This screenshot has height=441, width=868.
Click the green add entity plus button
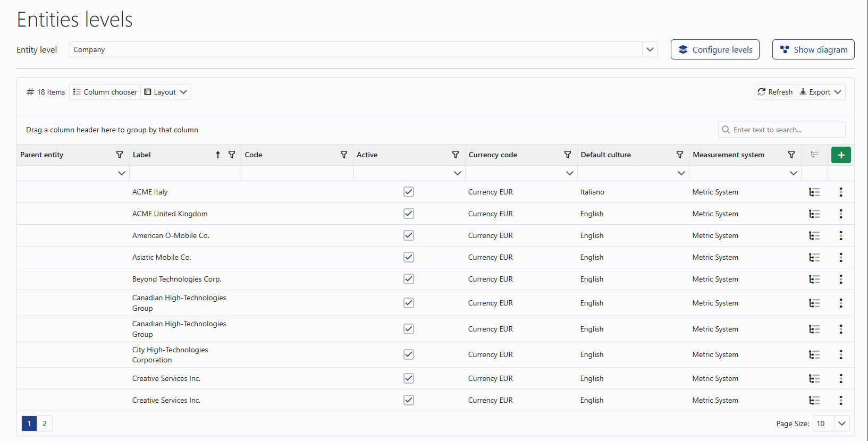[x=841, y=155]
